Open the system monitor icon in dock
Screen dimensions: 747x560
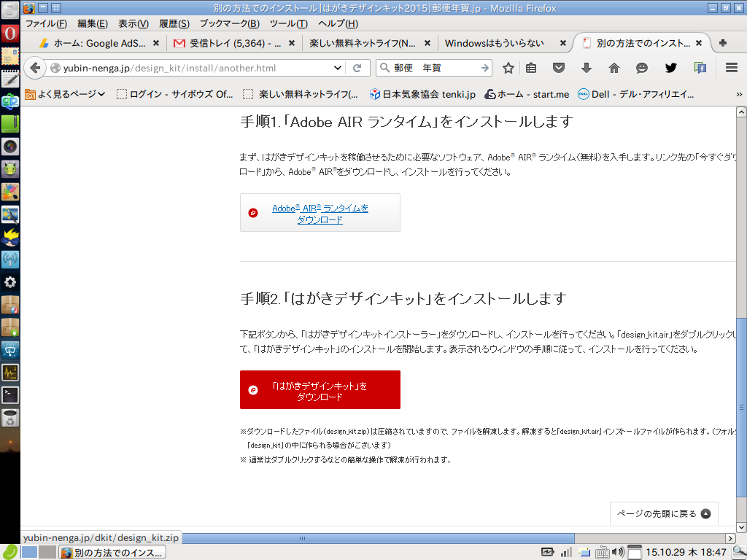click(10, 373)
